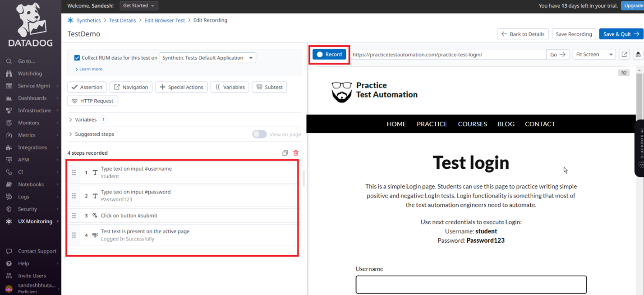
Task: Toggle View on page for suggested steps
Action: click(259, 134)
